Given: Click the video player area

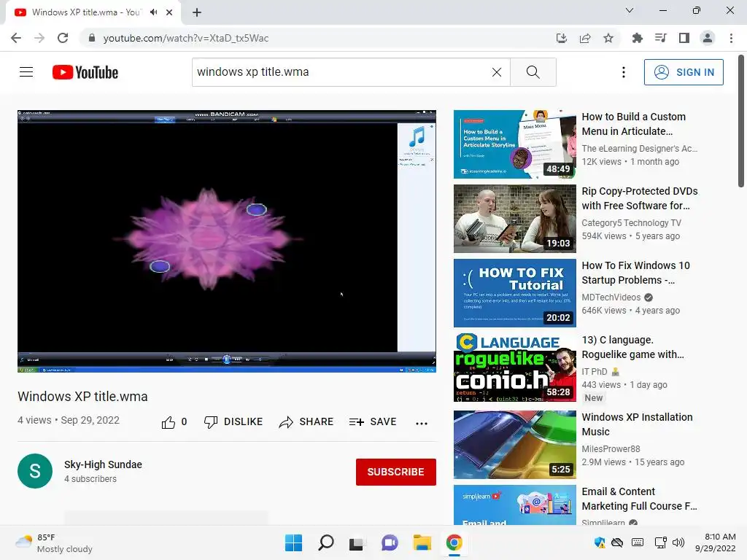Looking at the screenshot, I should [227, 241].
